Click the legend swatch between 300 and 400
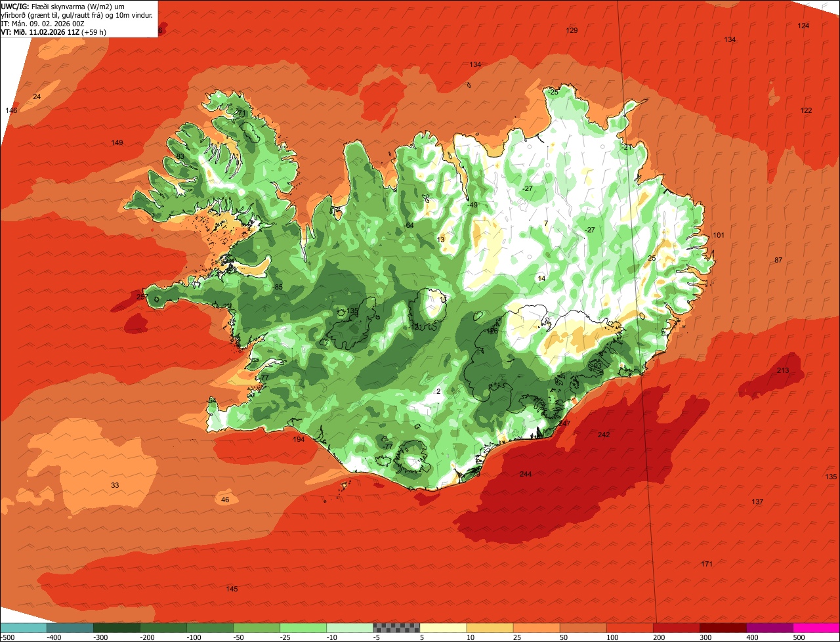 pos(723,628)
